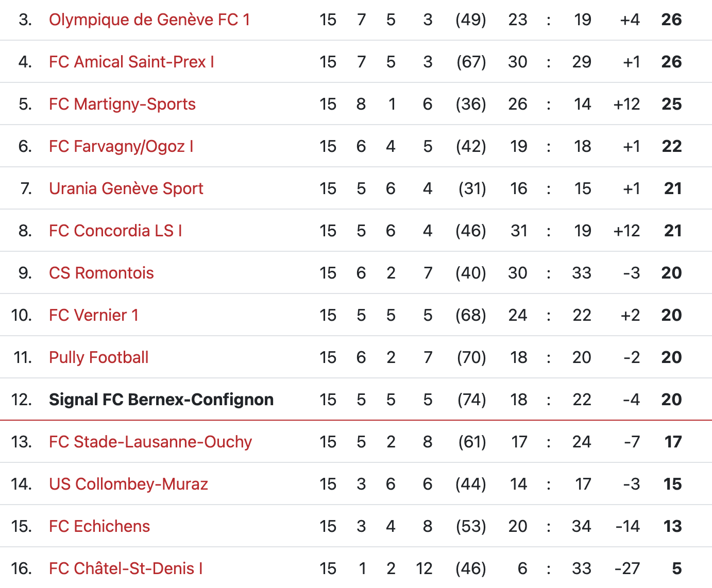The height and width of the screenshot is (588, 712).
Task: Open the FC Echichens team link
Action: point(99,526)
